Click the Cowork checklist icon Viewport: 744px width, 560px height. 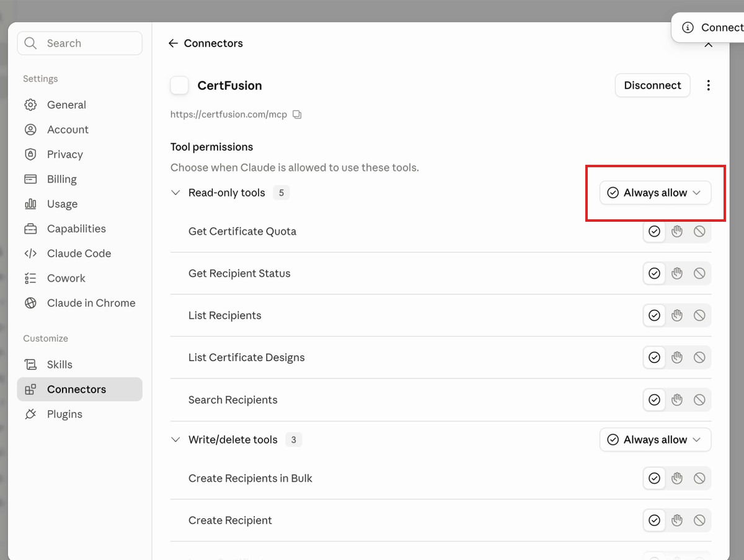(x=30, y=278)
